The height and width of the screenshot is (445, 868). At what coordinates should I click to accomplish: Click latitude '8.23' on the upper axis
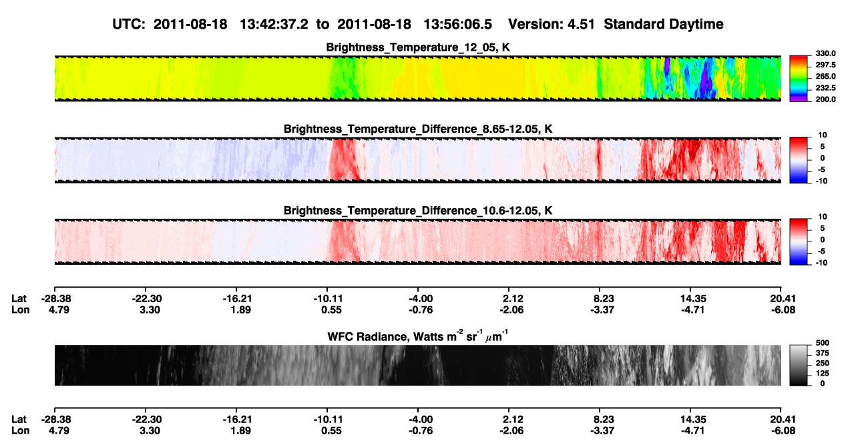[x=603, y=299]
